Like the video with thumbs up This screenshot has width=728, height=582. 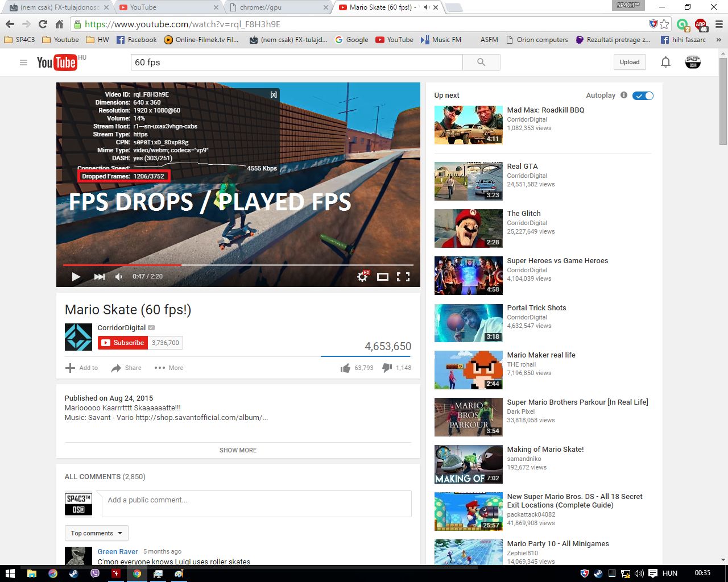click(x=345, y=368)
